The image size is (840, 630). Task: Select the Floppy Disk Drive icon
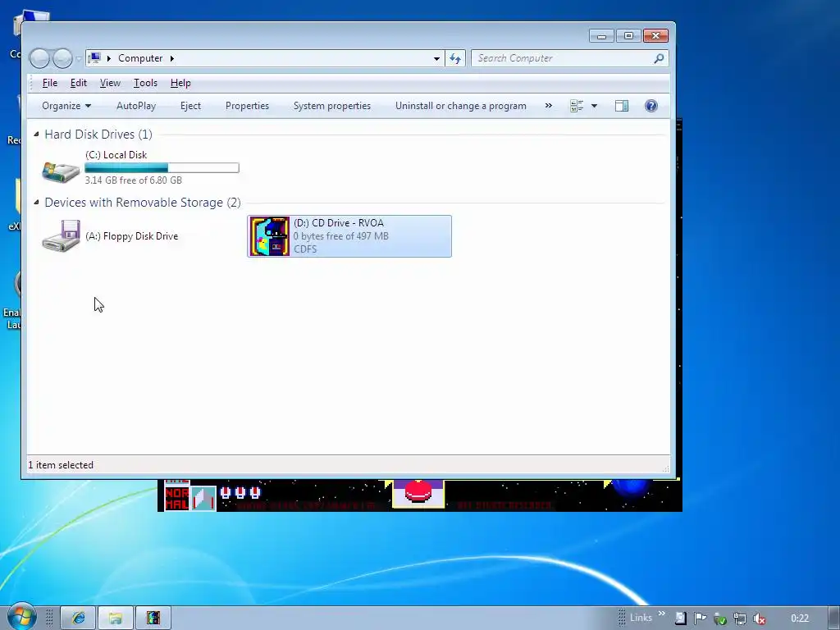click(x=61, y=235)
